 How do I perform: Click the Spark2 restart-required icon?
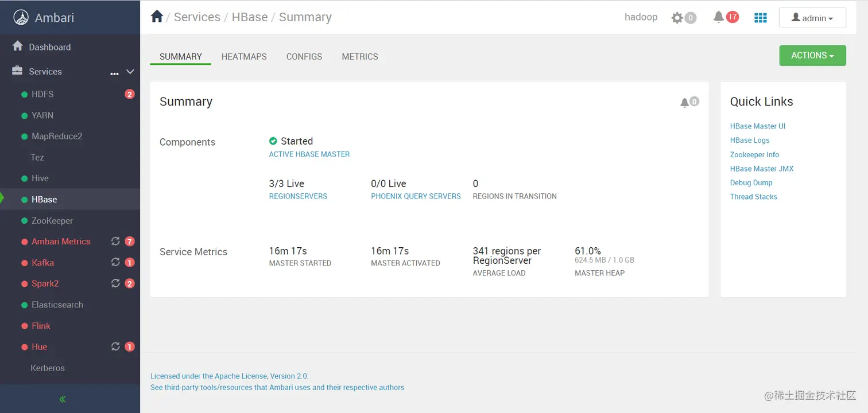pyautogui.click(x=115, y=283)
